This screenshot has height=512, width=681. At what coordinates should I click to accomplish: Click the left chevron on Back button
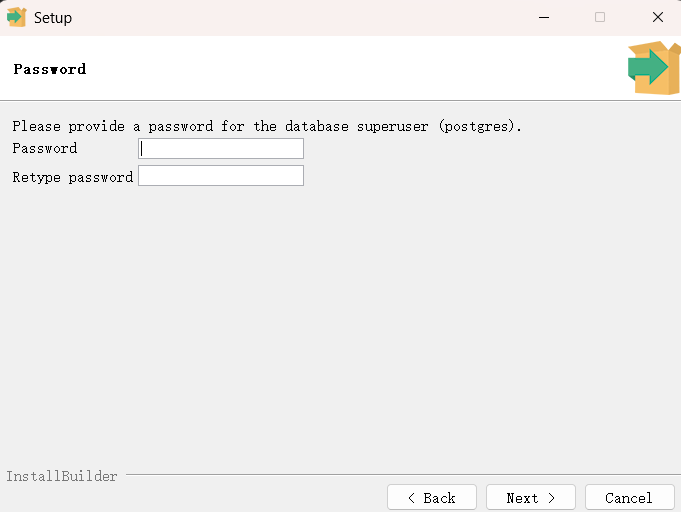coord(411,498)
